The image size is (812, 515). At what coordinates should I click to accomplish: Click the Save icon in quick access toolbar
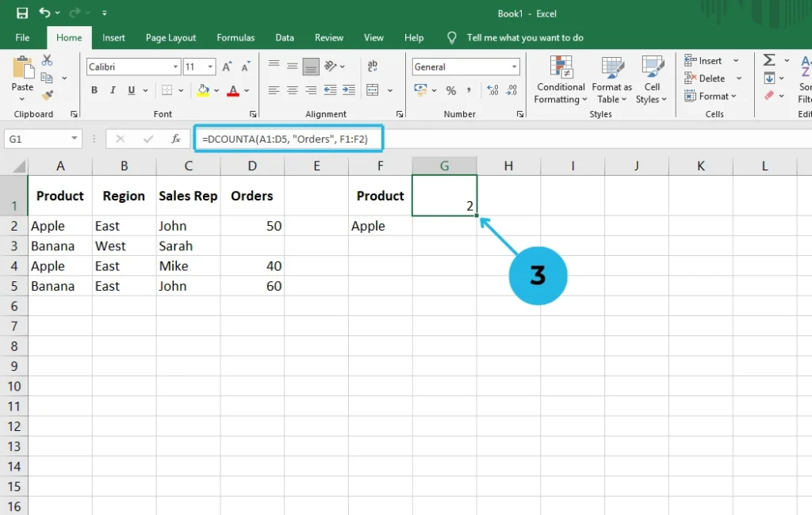coord(21,13)
